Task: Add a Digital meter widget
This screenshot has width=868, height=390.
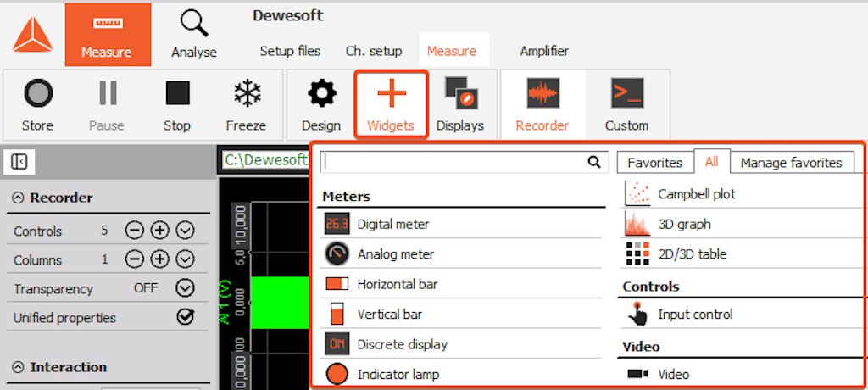Action: click(460, 224)
